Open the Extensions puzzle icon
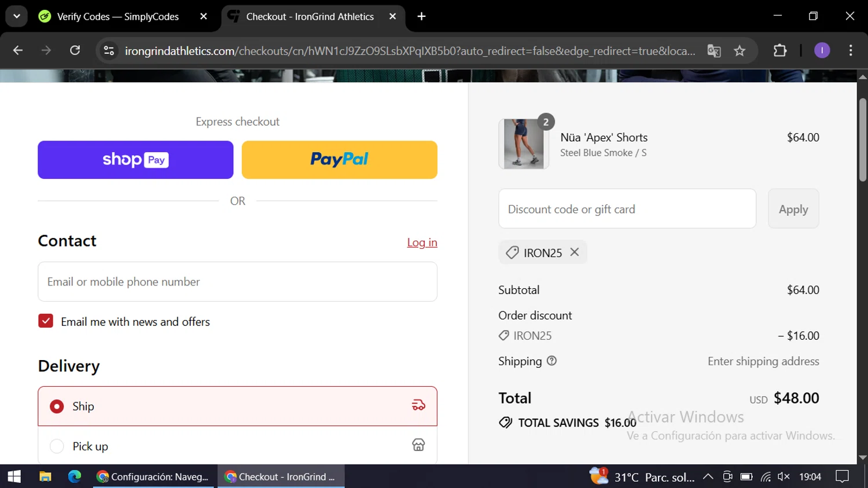This screenshot has height=488, width=868. tap(780, 51)
